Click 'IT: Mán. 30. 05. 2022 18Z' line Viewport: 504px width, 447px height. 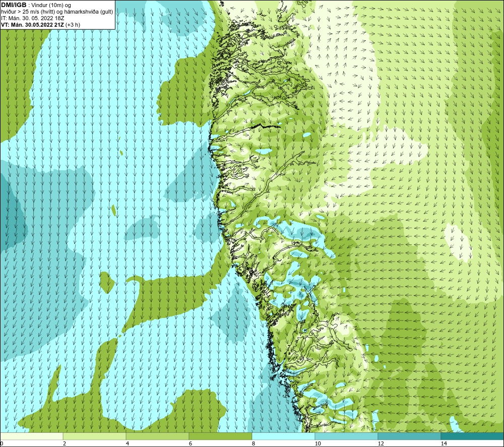click(32, 18)
